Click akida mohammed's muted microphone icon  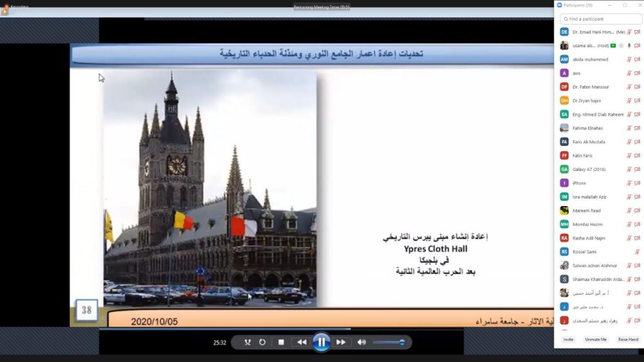click(x=629, y=60)
